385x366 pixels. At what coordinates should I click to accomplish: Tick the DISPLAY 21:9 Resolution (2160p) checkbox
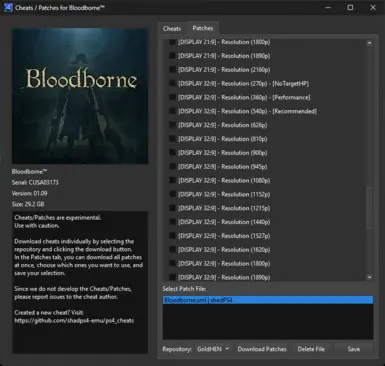[x=172, y=70]
